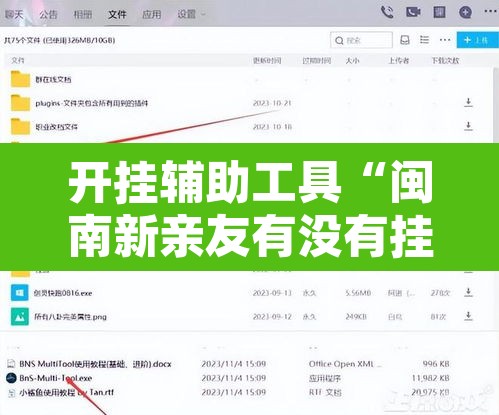Click 5.56MB size of 剑灵快跑0816.exe

point(358,293)
